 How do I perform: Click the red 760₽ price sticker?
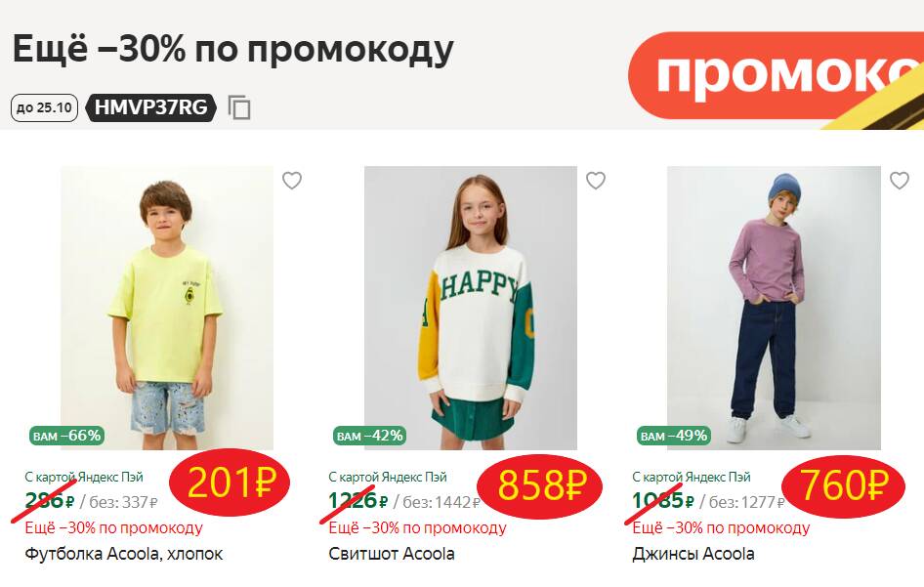tap(843, 486)
